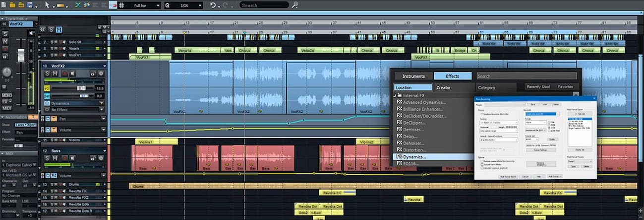Image resolution: width=644 pixels, height=220 pixels.
Task: Click the new project document icon
Action: point(4,5)
